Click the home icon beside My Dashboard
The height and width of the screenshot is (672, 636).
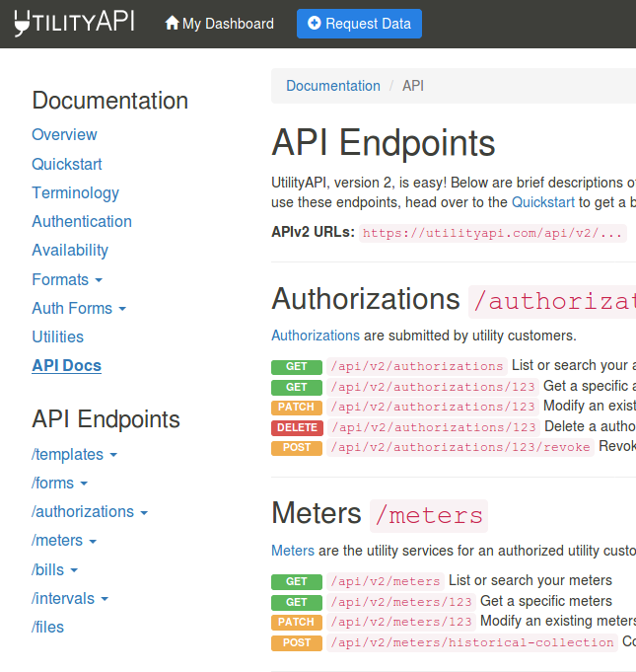pyautogui.click(x=172, y=23)
